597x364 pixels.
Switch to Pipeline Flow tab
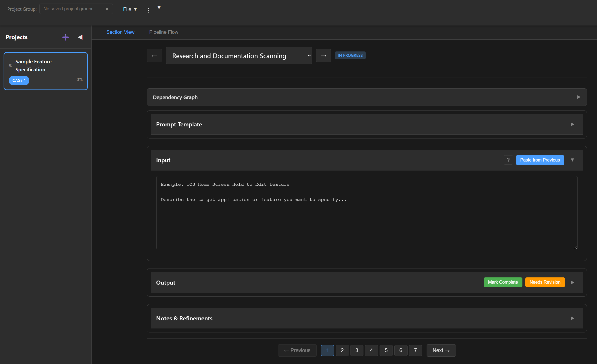[x=163, y=32]
